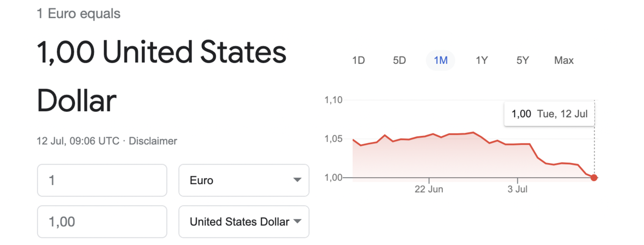Click the red data point on chart
Image resolution: width=644 pixels, height=245 pixels.
click(x=594, y=178)
